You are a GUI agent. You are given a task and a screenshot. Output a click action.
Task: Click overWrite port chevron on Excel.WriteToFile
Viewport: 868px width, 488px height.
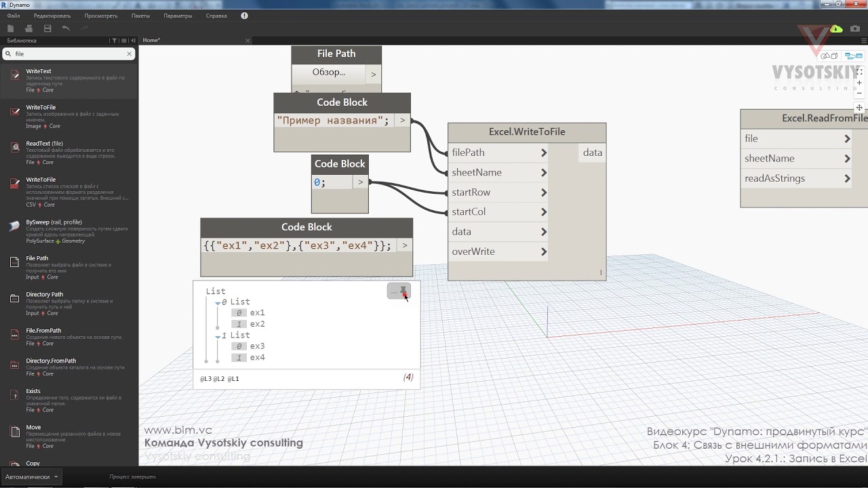click(544, 251)
